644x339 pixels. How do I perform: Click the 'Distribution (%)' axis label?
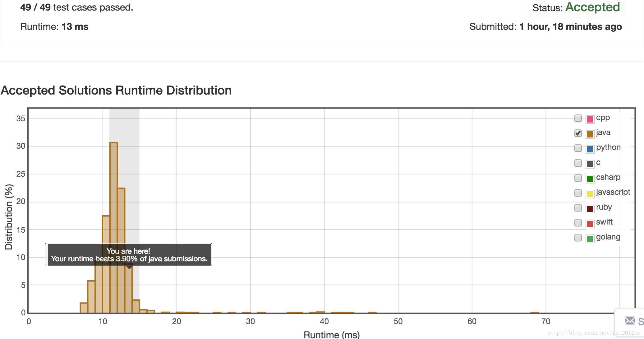[9, 217]
